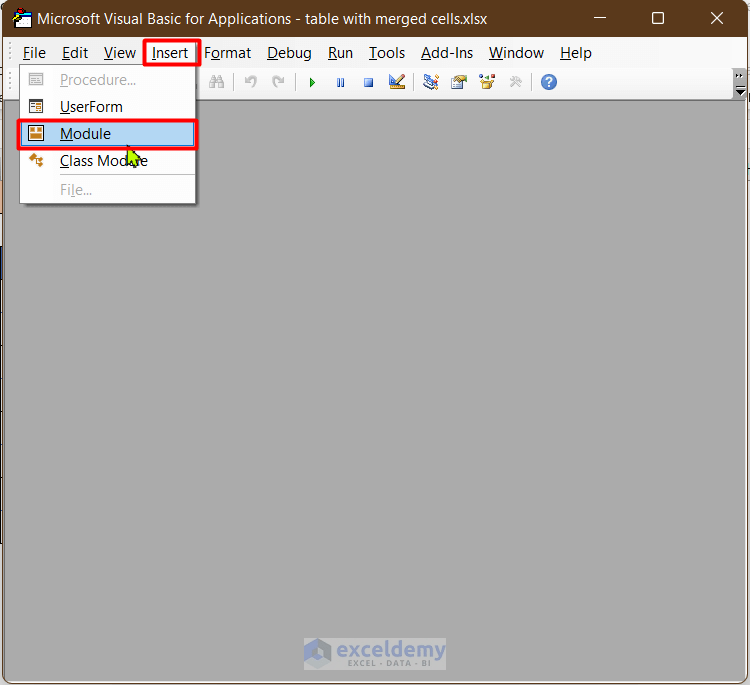Click the Reset stop icon
Image resolution: width=750 pixels, height=685 pixels.
pos(368,82)
